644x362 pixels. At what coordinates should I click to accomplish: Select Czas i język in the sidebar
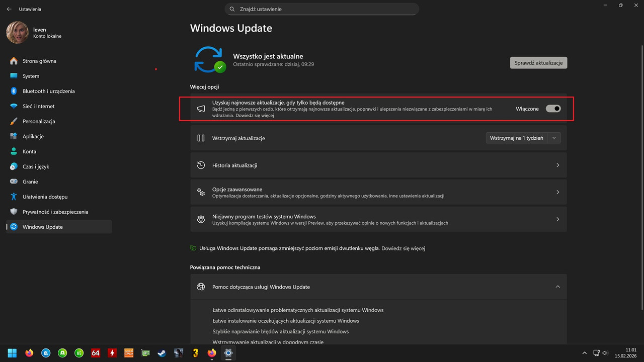click(59, 166)
